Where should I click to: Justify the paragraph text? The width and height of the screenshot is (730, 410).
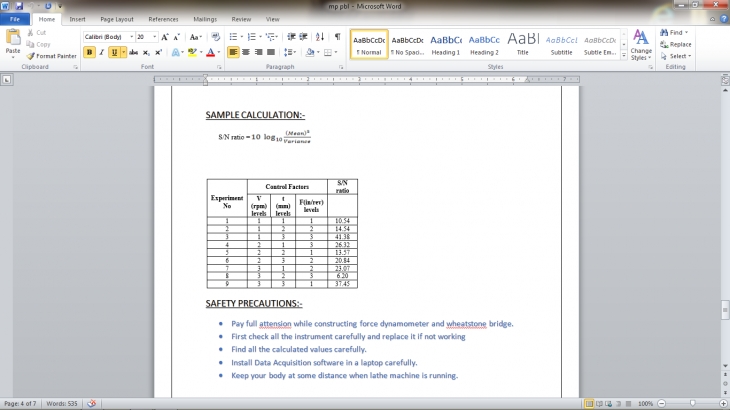click(x=271, y=52)
